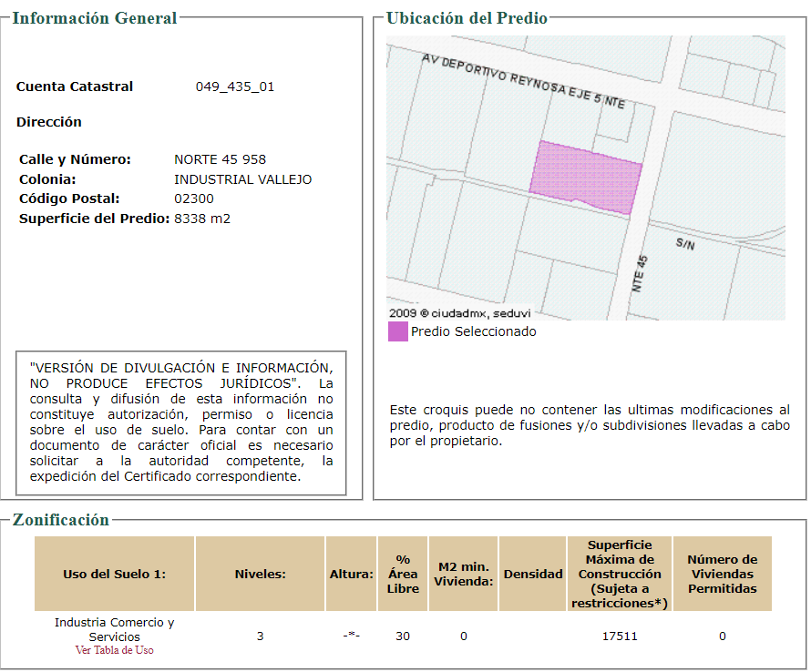
Task: Click the map copyright ciudadmx seduvi text
Action: (460, 313)
